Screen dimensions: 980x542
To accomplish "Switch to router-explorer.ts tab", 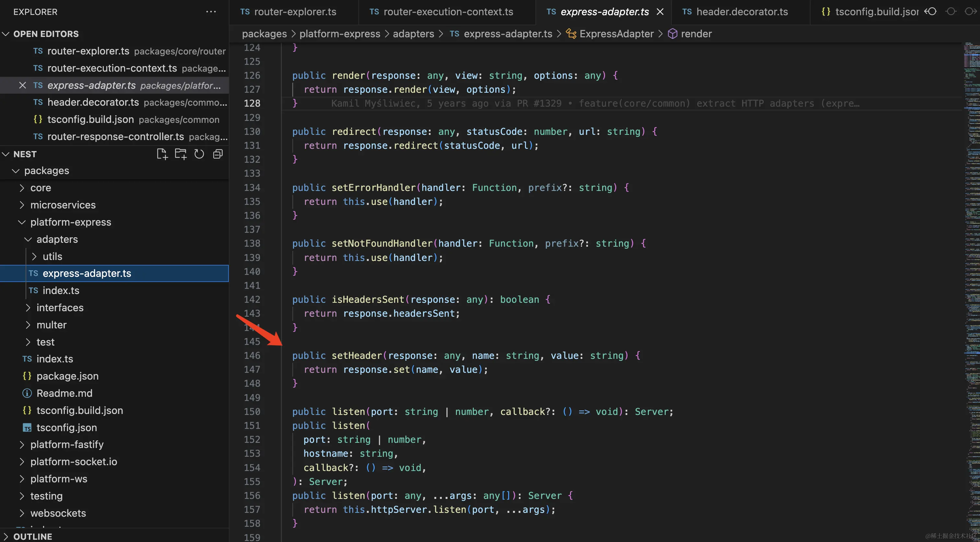I will tap(295, 12).
